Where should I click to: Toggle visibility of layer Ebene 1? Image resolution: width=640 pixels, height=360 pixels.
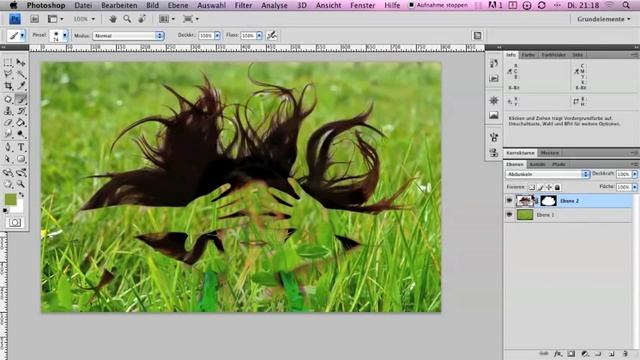509,215
